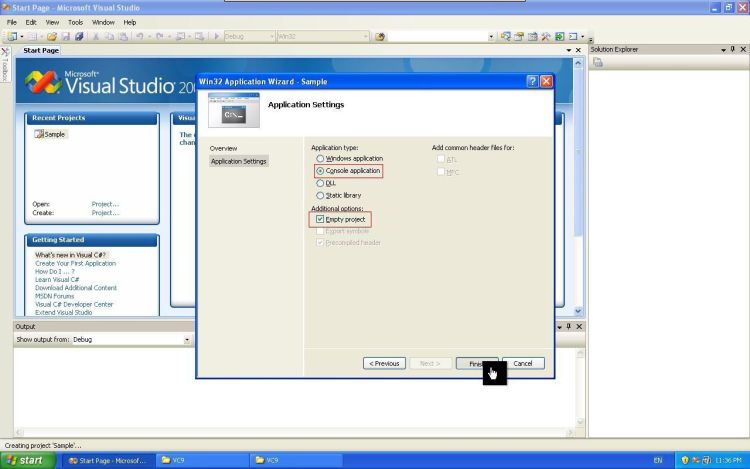750x469 pixels.
Task: Click Download Additional Content link
Action: coord(76,288)
